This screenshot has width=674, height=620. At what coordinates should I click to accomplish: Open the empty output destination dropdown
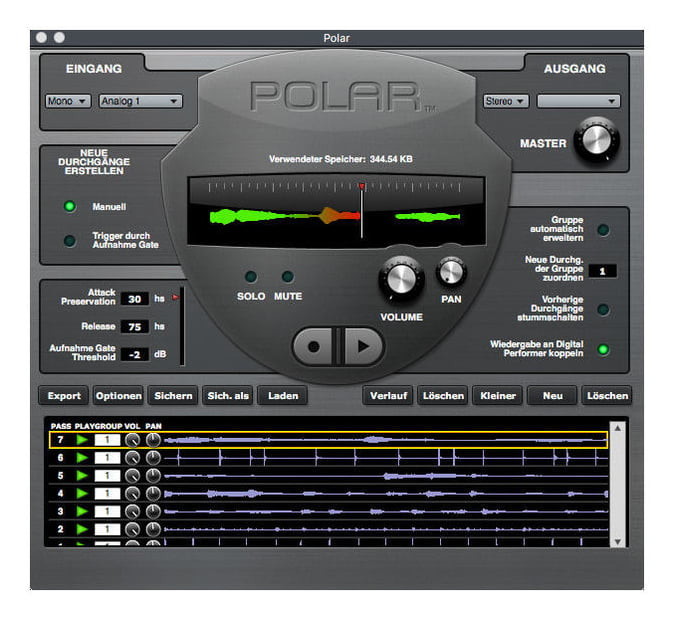pyautogui.click(x=579, y=101)
